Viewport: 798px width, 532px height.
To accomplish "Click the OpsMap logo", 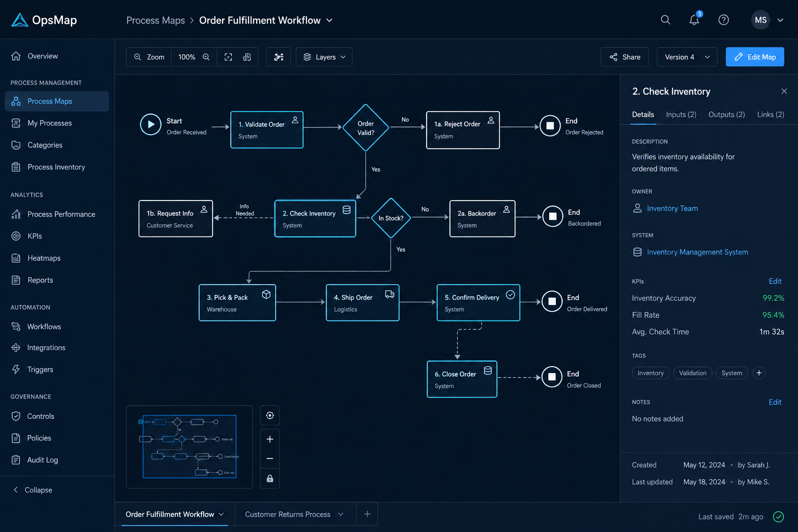I will pos(44,20).
